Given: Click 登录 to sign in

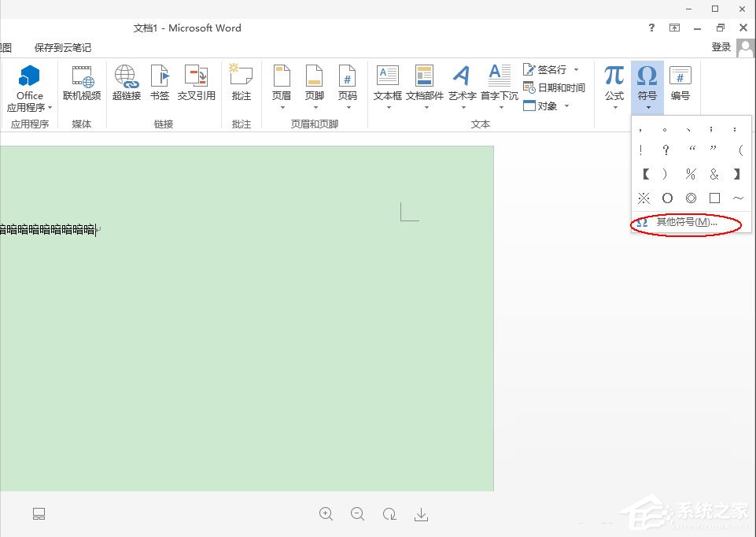Looking at the screenshot, I should [721, 46].
